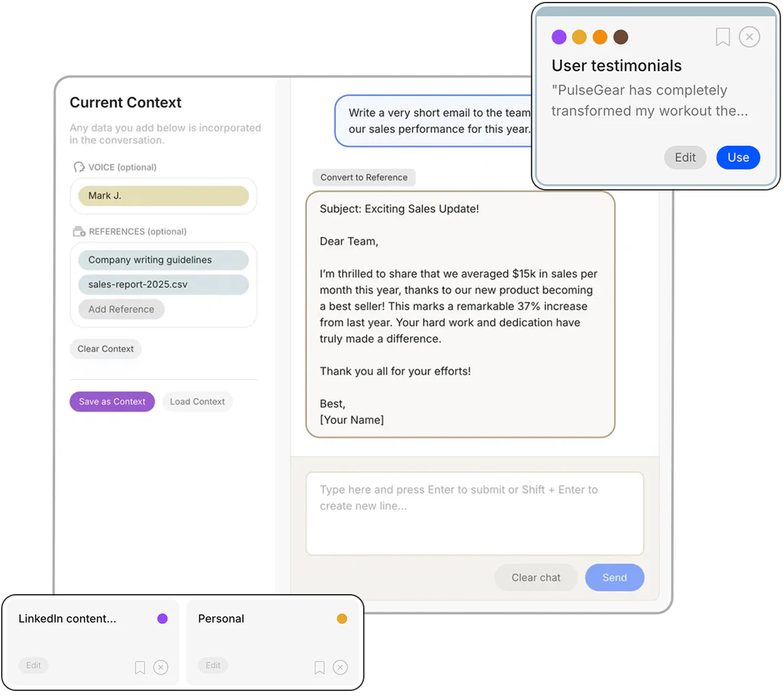
Task: Open Load Context
Action: coord(197,401)
